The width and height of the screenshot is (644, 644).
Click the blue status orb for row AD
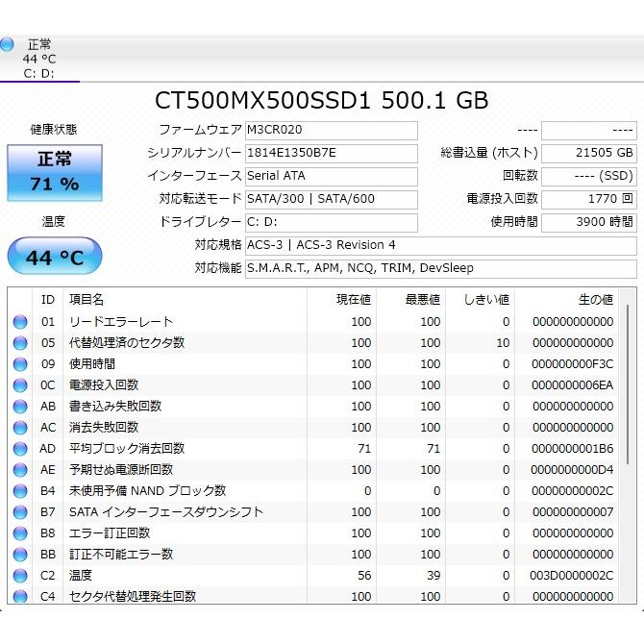pos(20,449)
